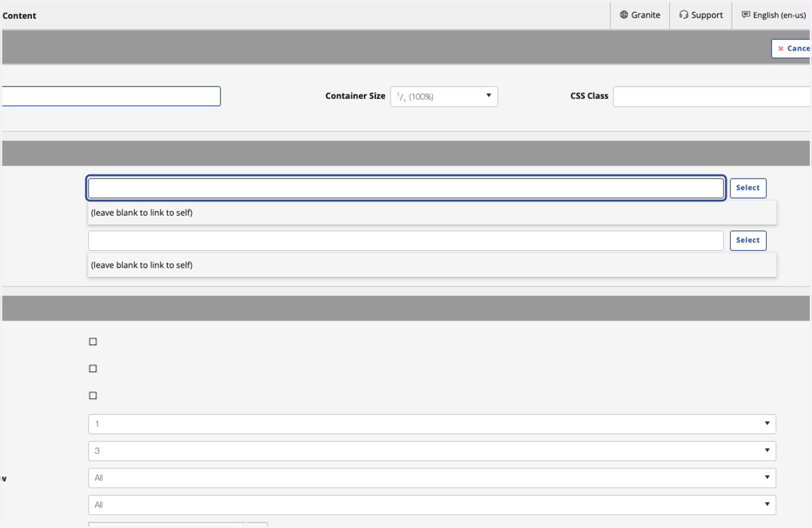This screenshot has height=528, width=812.
Task: Click the second link input field
Action: click(x=406, y=241)
